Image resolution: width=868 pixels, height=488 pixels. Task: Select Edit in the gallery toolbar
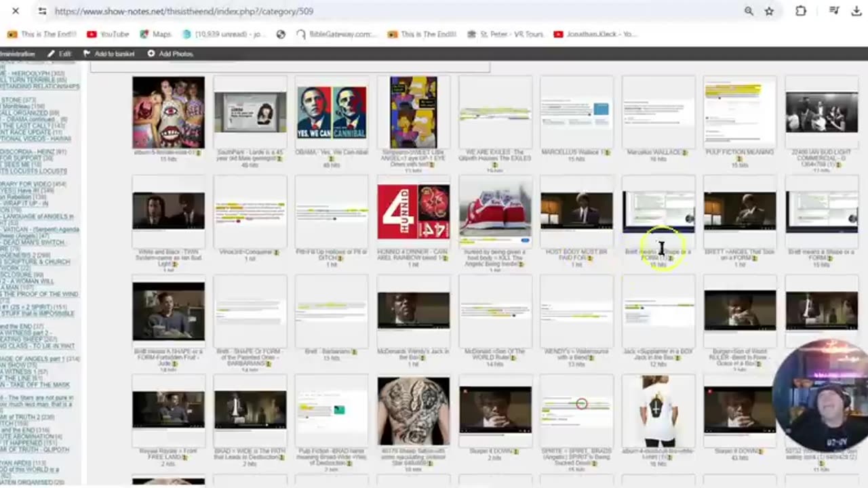(x=59, y=54)
